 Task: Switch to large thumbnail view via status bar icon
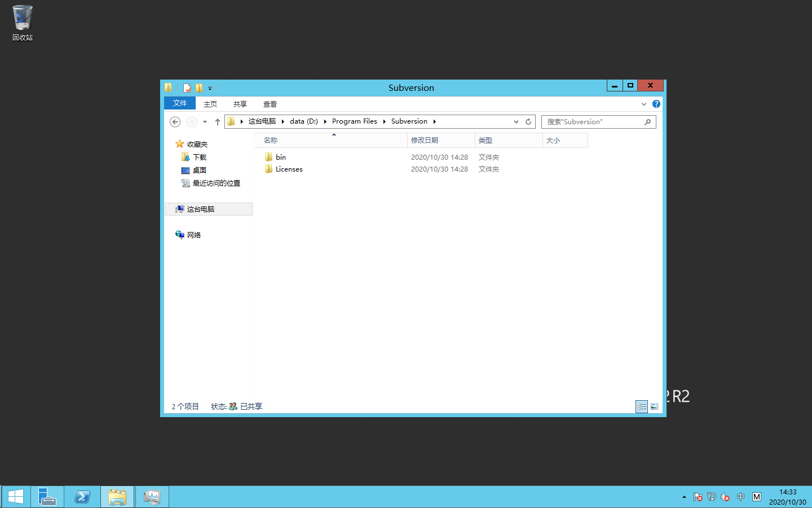(x=654, y=406)
